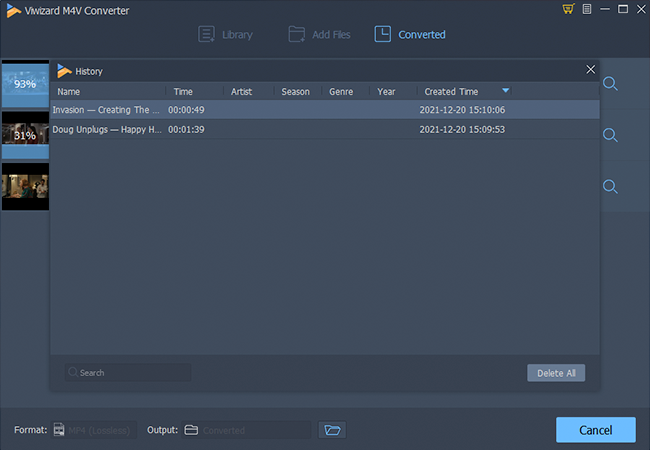Open the menu icon beside the cart
The height and width of the screenshot is (450, 650).
pyautogui.click(x=587, y=10)
